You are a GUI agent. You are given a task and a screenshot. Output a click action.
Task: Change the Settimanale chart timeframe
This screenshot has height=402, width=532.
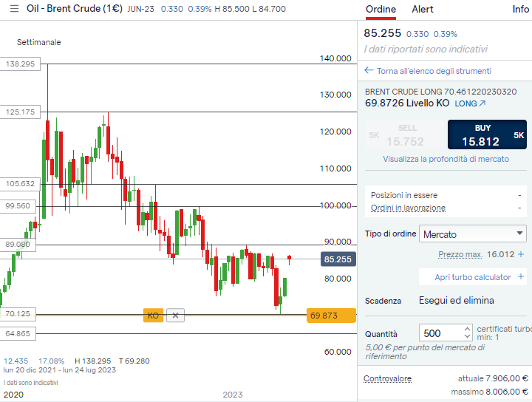tap(39, 42)
